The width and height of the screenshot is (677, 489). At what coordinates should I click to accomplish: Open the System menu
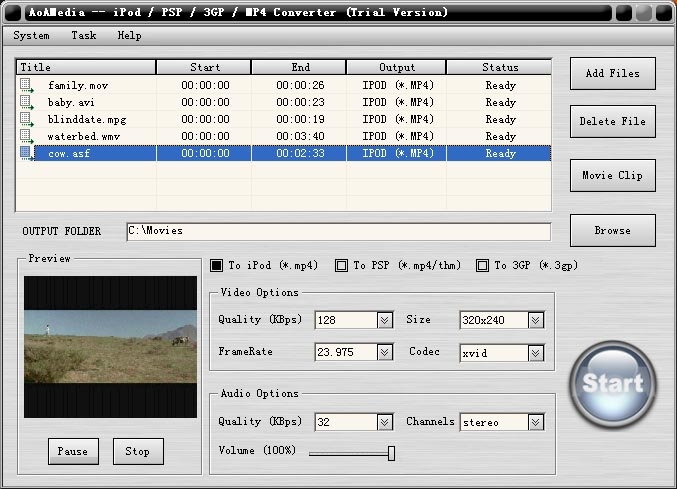(31, 35)
